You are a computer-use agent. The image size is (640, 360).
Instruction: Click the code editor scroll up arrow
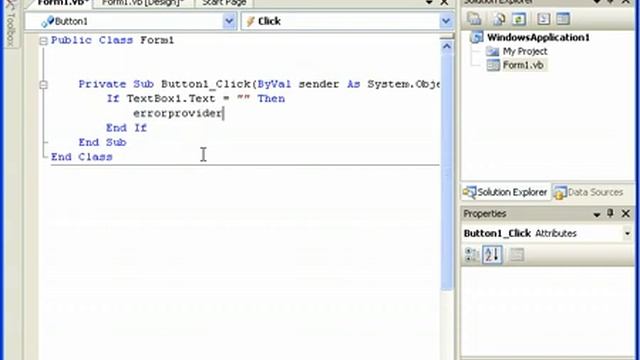tap(447, 47)
